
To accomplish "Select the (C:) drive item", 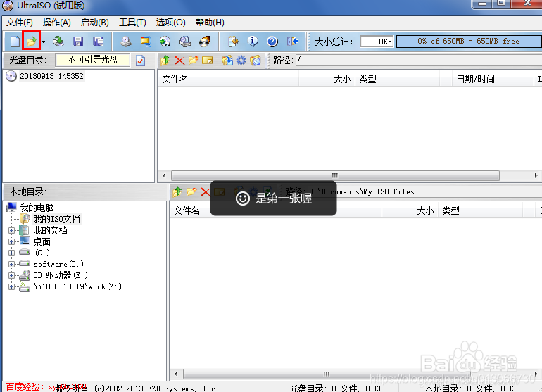I will [x=42, y=253].
